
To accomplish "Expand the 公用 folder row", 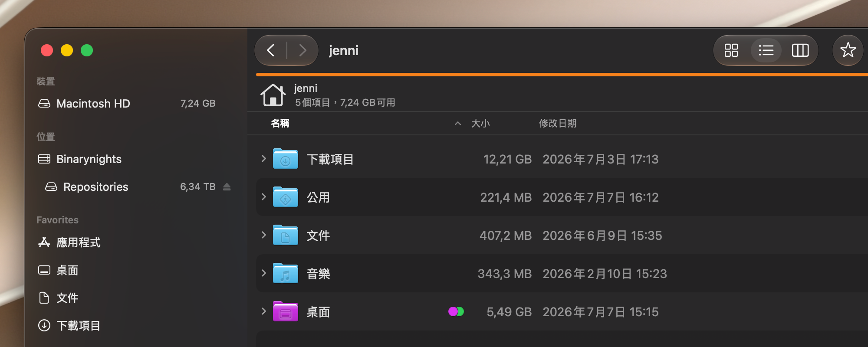I will 263,197.
